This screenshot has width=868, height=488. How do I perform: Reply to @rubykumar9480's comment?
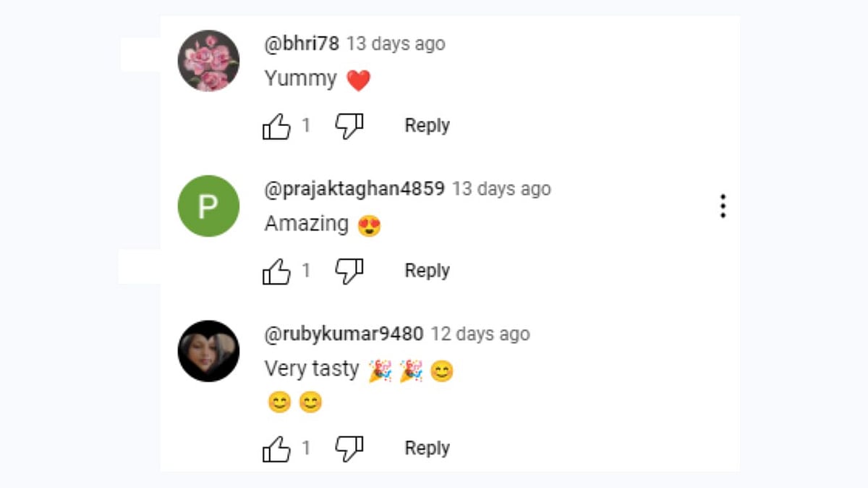tap(427, 449)
